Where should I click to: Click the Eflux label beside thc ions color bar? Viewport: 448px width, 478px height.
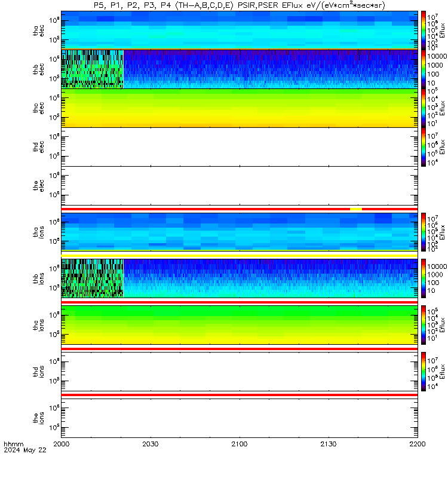pos(442,325)
